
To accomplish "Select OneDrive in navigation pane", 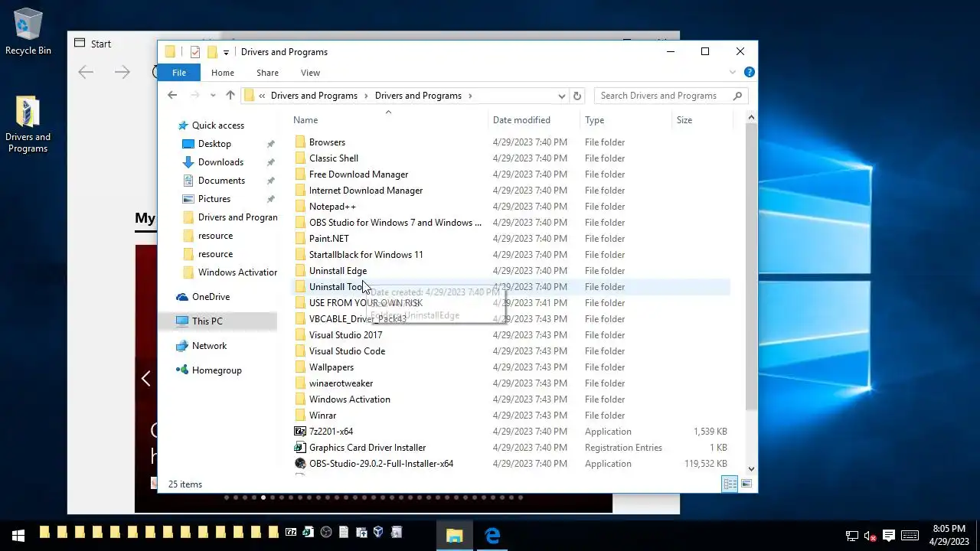I will coord(211,297).
